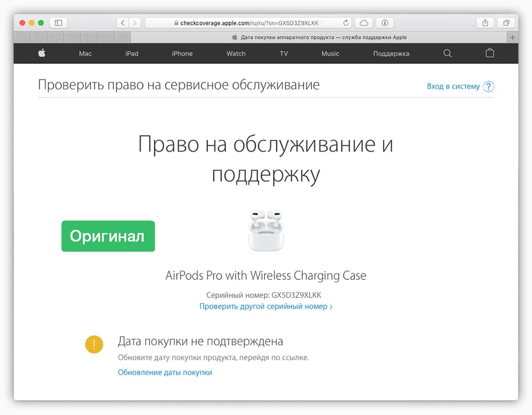Reload the page with the refresh icon
Viewport: 532px width, 415px height.
346,23
